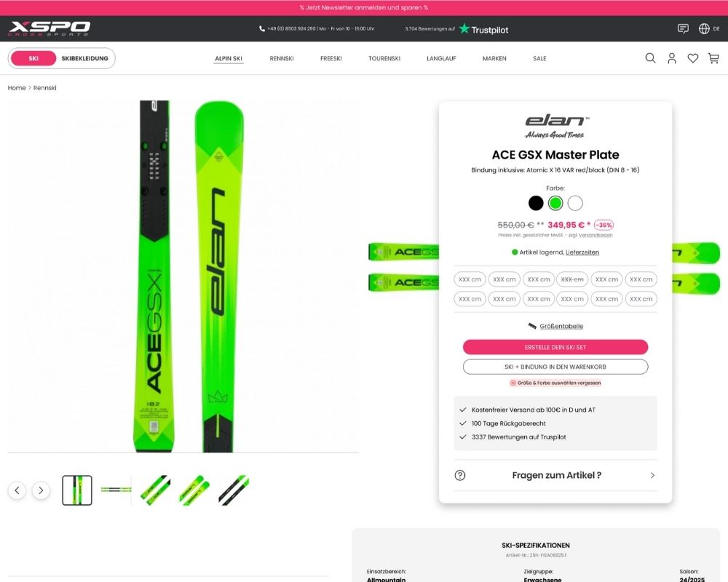Select the SKI toggle option
Image resolution: width=728 pixels, height=582 pixels.
point(33,58)
